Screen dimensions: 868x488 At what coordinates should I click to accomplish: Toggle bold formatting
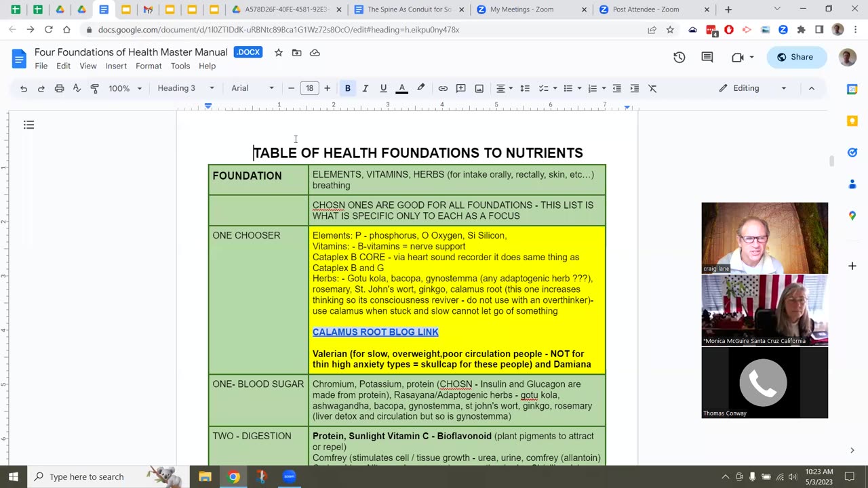(x=348, y=88)
